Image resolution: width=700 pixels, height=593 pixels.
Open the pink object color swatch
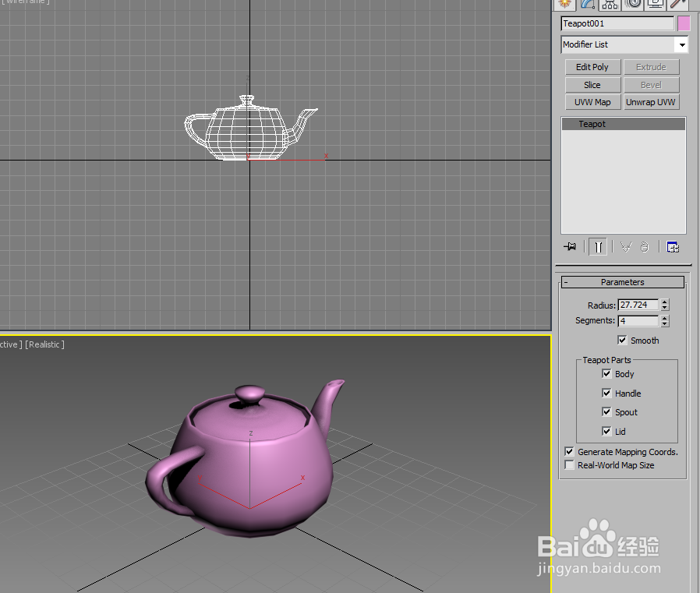pos(684,23)
